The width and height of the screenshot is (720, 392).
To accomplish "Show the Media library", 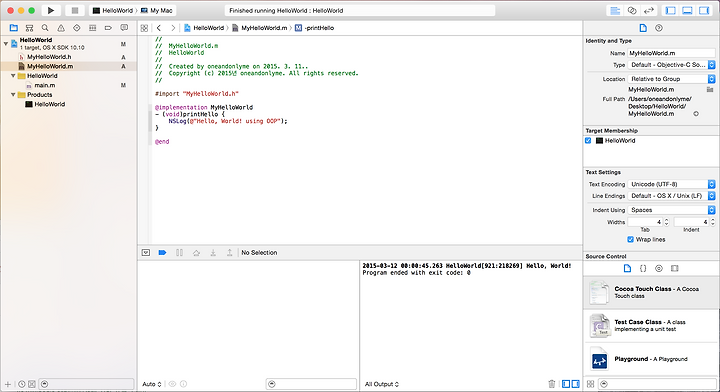I will (675, 268).
